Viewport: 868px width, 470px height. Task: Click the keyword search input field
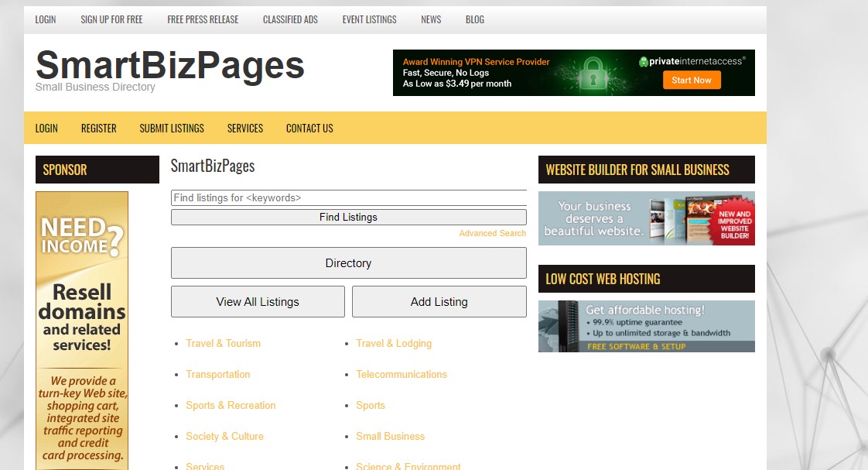tap(348, 197)
